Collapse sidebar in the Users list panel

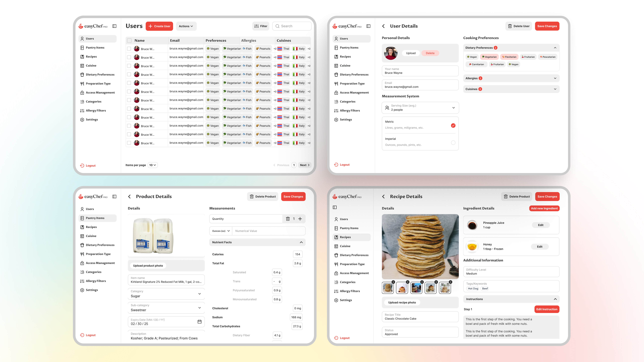pos(114,26)
